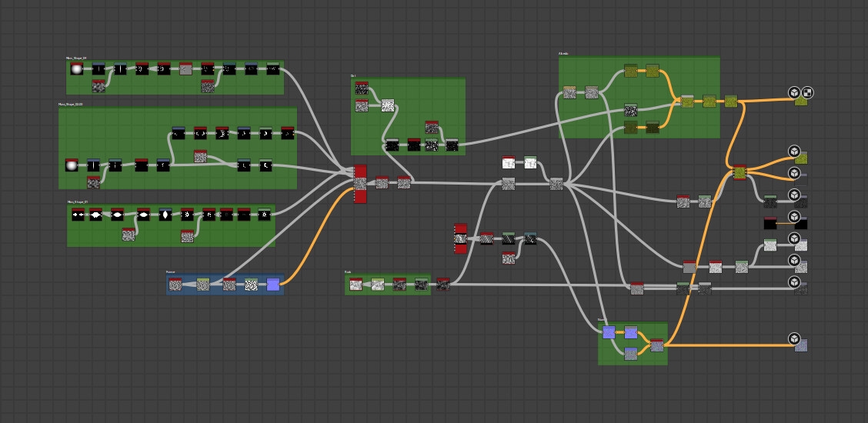Click the checkerboard icon beside the top-right output node
868x423 pixels.
(x=807, y=93)
